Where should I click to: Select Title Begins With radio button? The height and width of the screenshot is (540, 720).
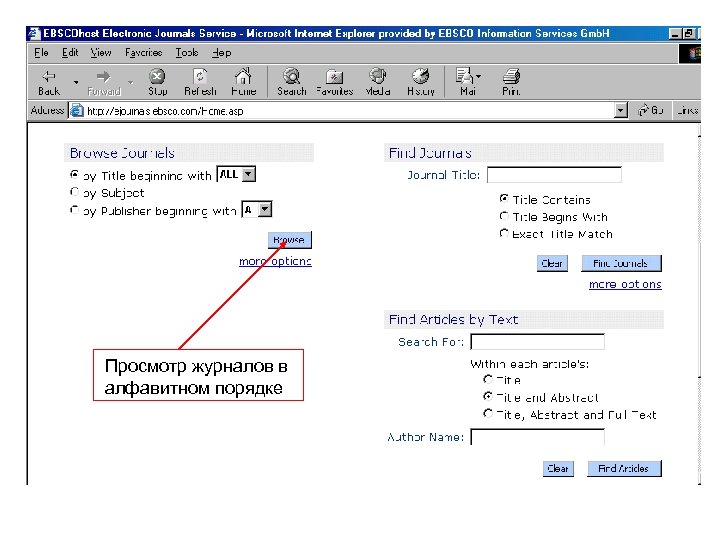click(x=504, y=216)
